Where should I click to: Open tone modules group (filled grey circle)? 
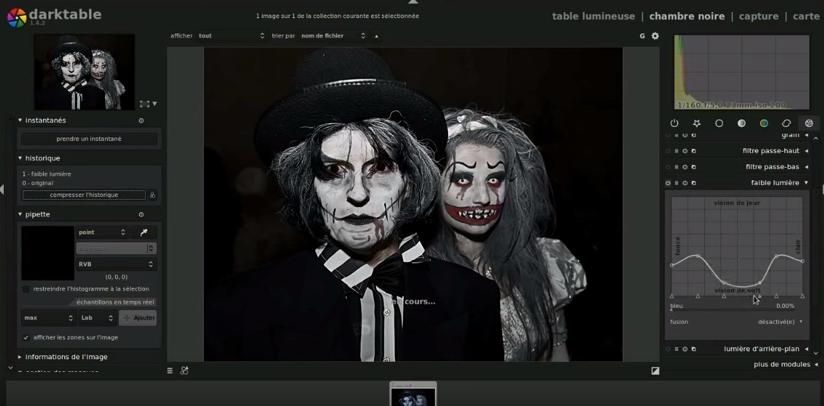coord(741,123)
